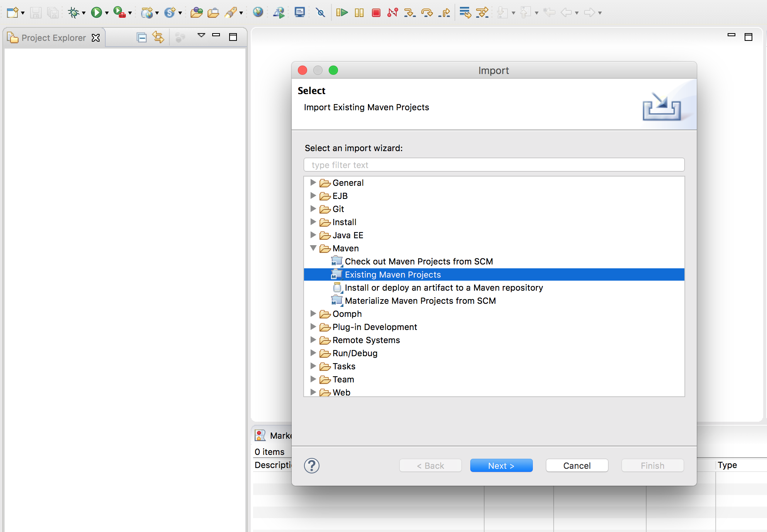Open the Run External Tools dropdown arrow

pyautogui.click(x=130, y=13)
